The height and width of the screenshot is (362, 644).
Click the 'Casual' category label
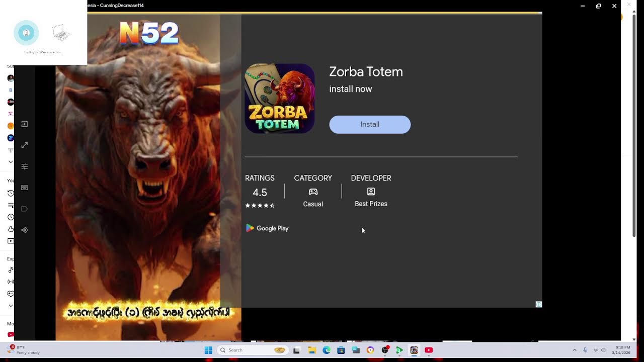point(313,204)
